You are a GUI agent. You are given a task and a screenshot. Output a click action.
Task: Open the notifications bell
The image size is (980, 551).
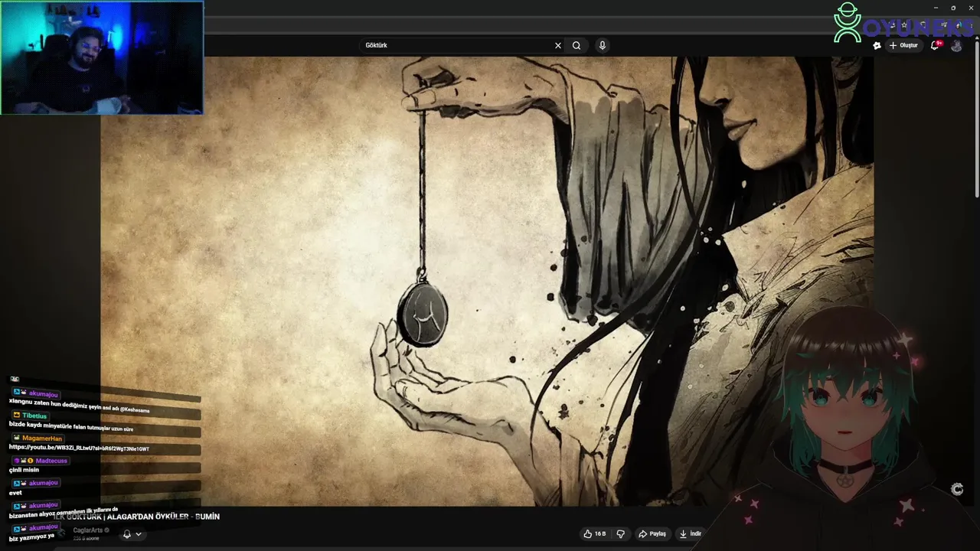tap(935, 45)
